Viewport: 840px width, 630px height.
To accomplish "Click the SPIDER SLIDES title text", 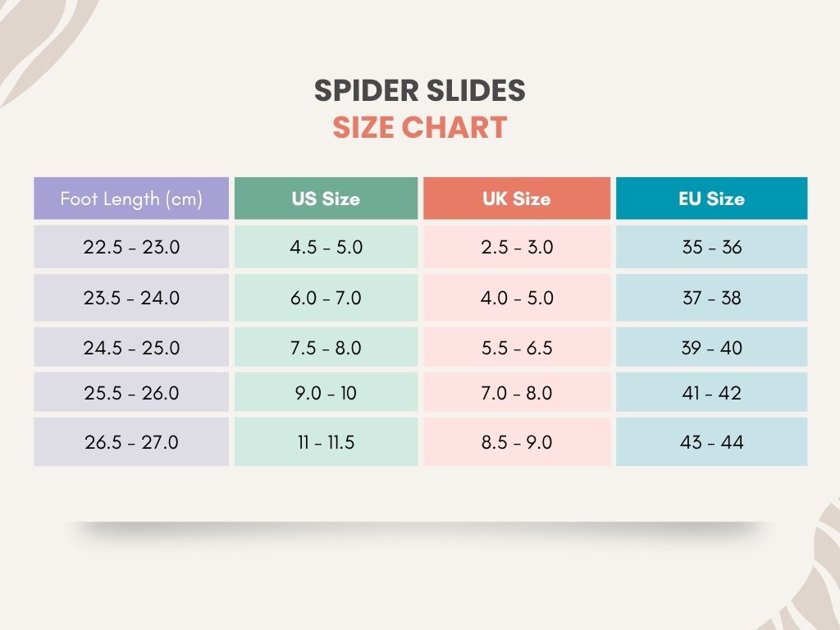I will (419, 91).
